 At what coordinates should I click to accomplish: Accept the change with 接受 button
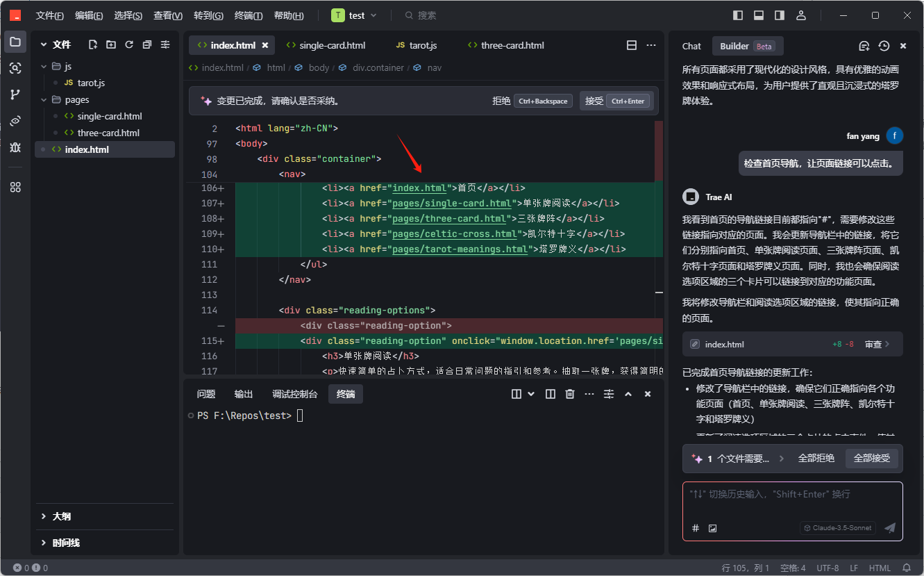[616, 101]
